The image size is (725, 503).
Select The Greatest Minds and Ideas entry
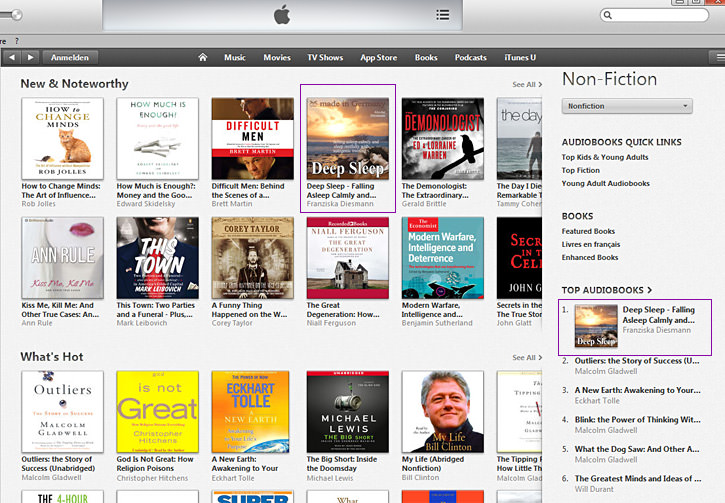click(x=638, y=478)
